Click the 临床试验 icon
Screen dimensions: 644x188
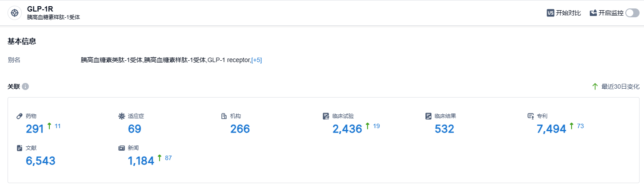tap(326, 116)
